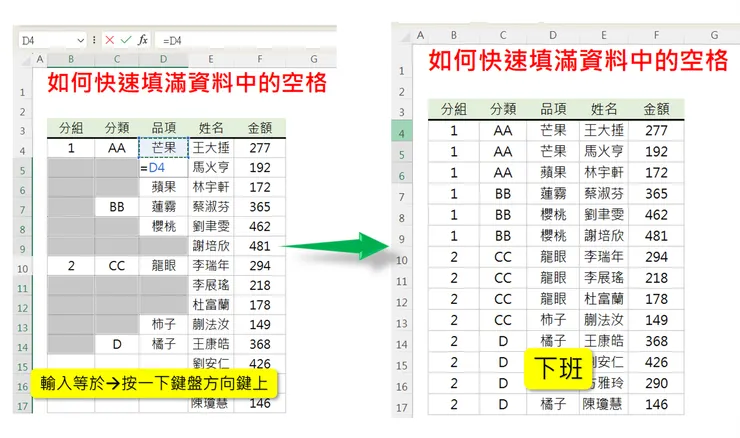Image resolution: width=740 pixels, height=438 pixels.
Task: Click right cell 劉聿雯
Action: 604,215
